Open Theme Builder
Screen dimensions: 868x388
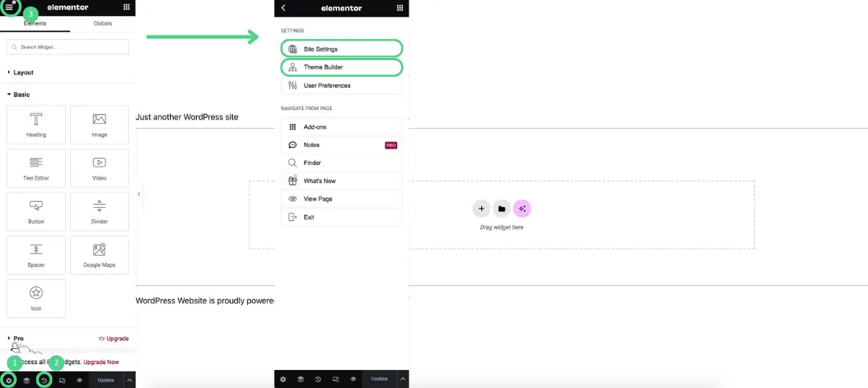341,67
